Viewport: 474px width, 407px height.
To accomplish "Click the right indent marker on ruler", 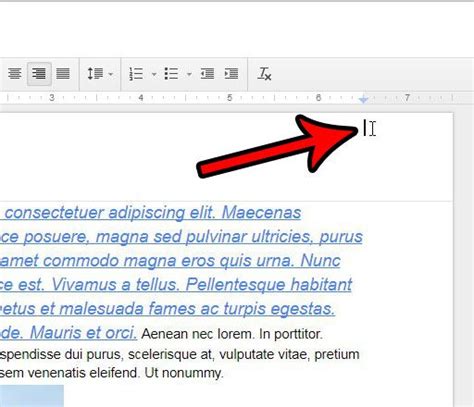I will pyautogui.click(x=364, y=99).
